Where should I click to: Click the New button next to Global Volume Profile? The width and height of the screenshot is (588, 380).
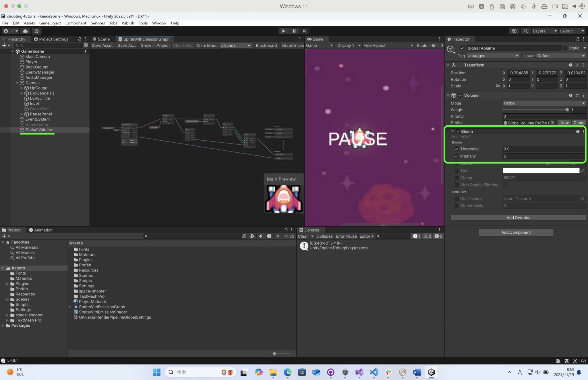(x=564, y=123)
